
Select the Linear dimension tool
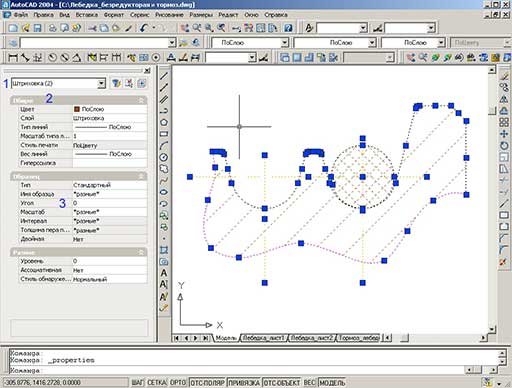(13, 57)
